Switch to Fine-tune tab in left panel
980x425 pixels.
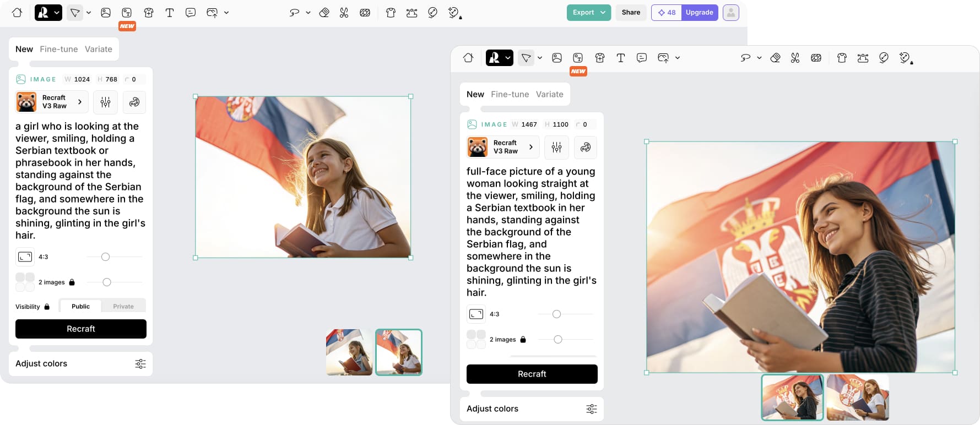(59, 49)
